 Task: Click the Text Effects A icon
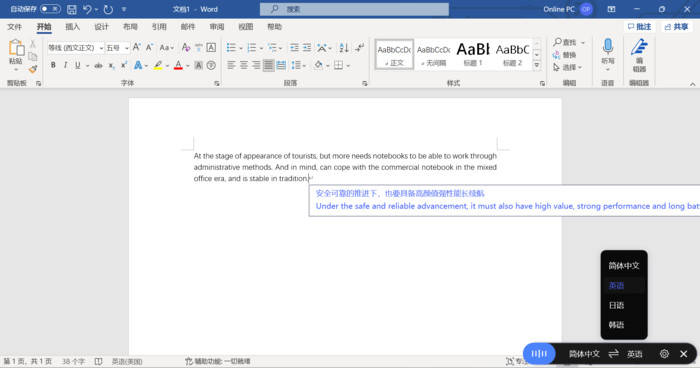pos(138,65)
